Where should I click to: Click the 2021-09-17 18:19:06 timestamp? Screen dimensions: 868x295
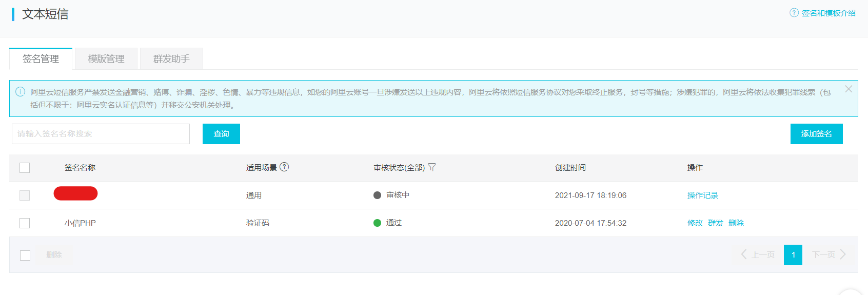point(590,195)
